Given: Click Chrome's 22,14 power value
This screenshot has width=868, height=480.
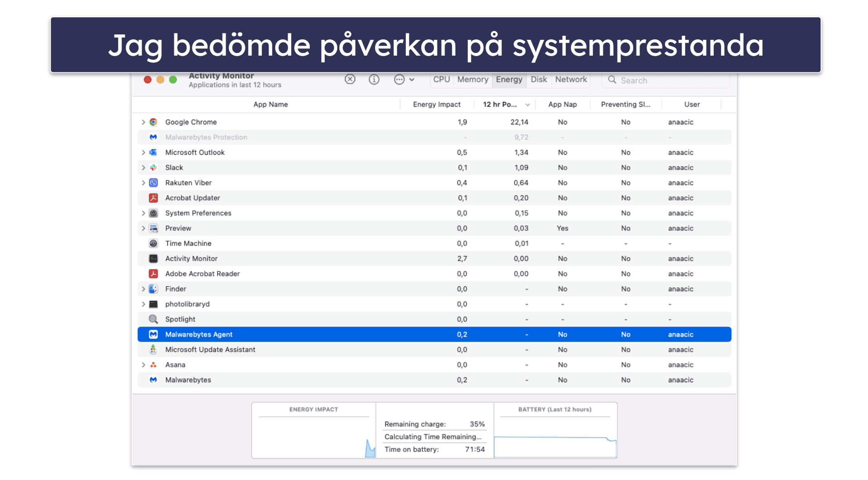Looking at the screenshot, I should point(519,122).
